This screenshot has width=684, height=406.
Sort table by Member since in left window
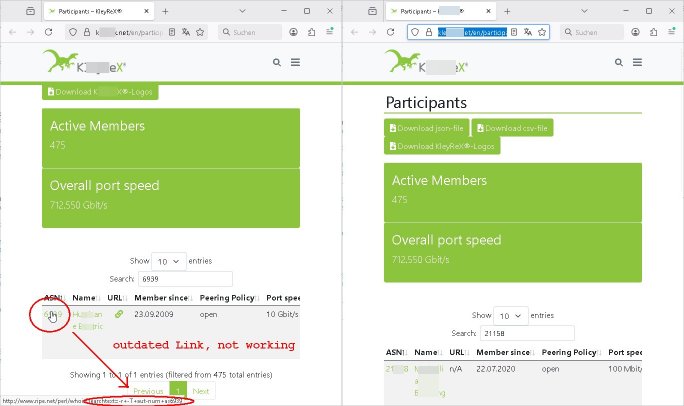166,298
